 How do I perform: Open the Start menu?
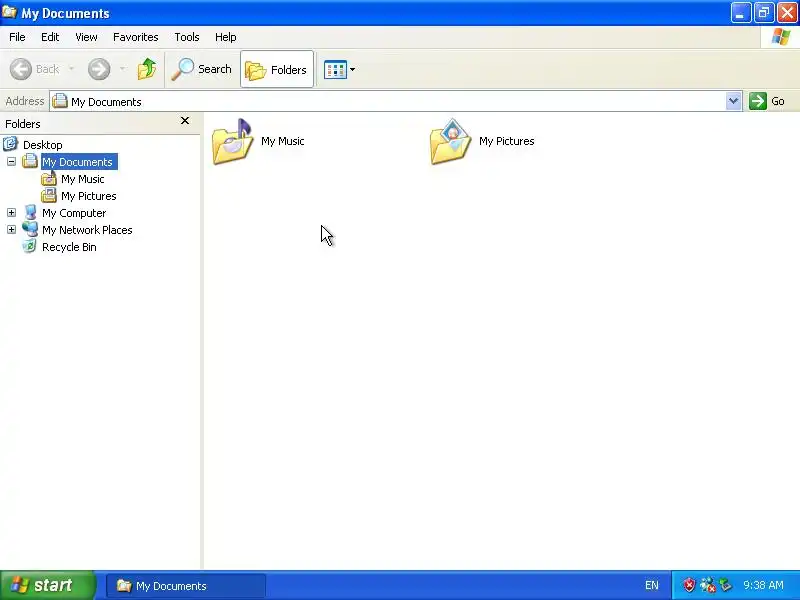(x=47, y=585)
